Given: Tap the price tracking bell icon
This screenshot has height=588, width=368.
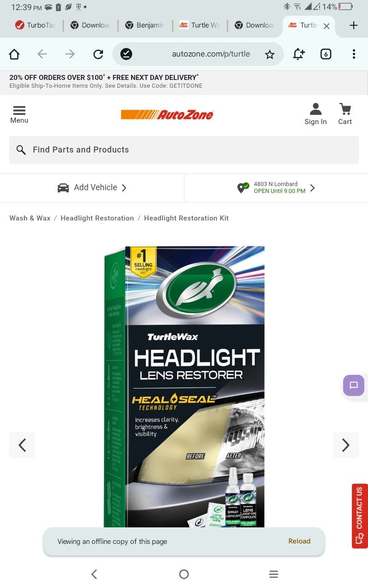Looking at the screenshot, I should [299, 54].
